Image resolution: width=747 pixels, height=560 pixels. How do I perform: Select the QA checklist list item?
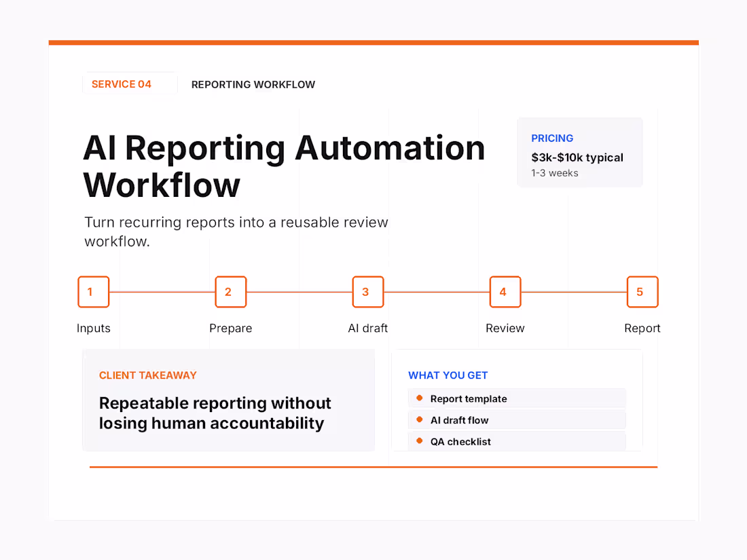(x=517, y=441)
